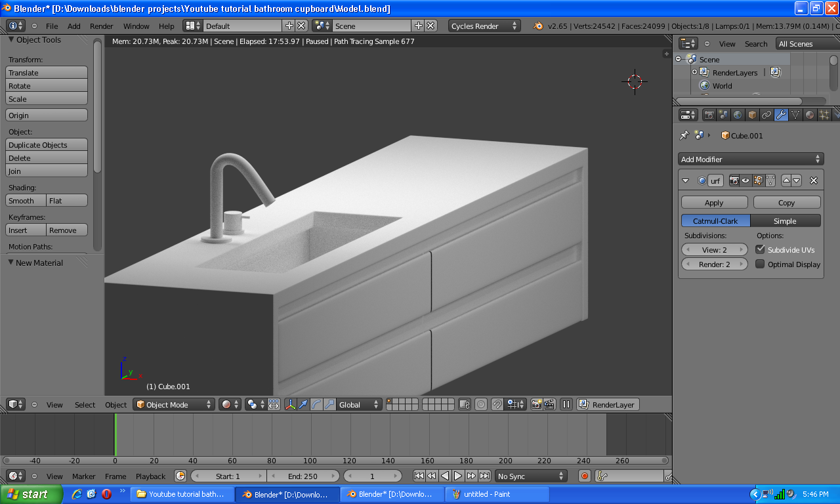Open the Object Constraints link icon
Image resolution: width=840 pixels, height=504 pixels.
click(766, 114)
